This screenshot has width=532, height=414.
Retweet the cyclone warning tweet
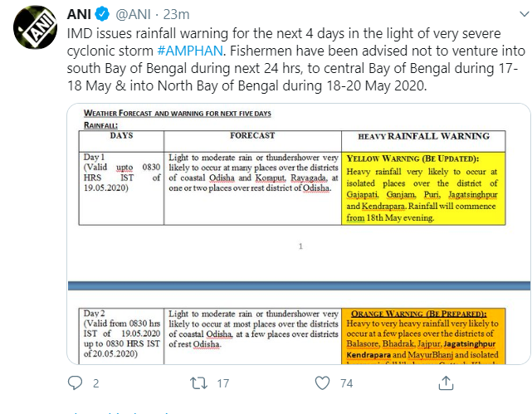tap(199, 382)
